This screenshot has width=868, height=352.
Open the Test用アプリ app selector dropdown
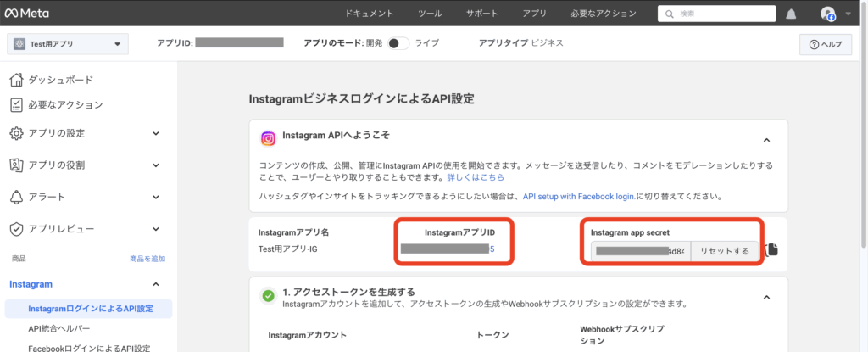pos(68,44)
